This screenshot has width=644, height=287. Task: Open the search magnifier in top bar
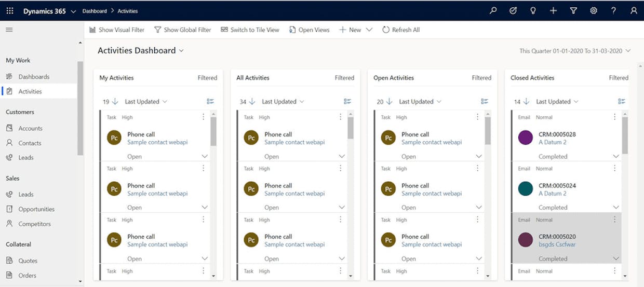[x=493, y=10]
